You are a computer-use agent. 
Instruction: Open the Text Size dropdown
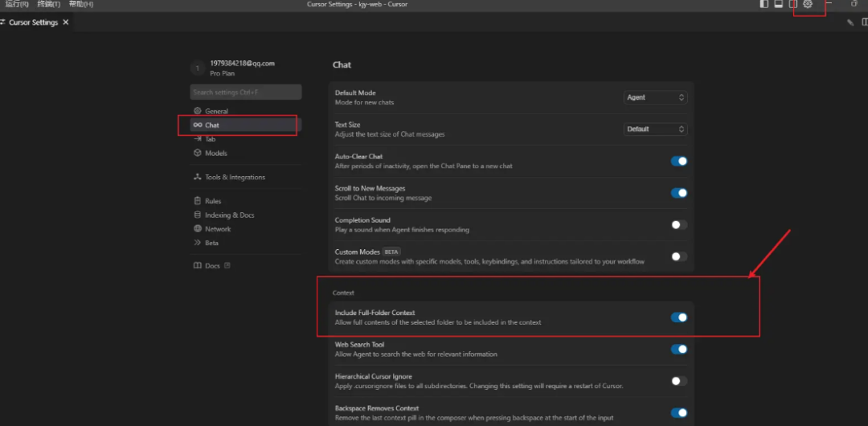coord(656,129)
